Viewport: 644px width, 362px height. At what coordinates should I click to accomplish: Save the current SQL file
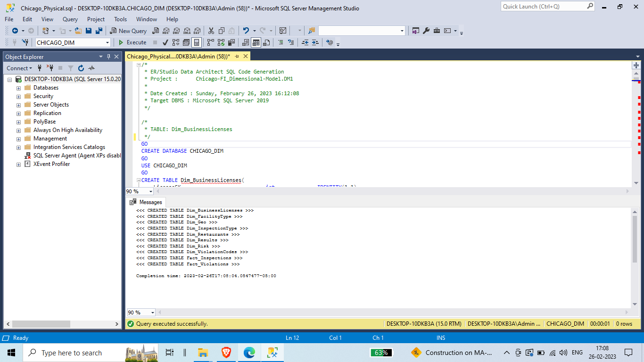click(88, 31)
